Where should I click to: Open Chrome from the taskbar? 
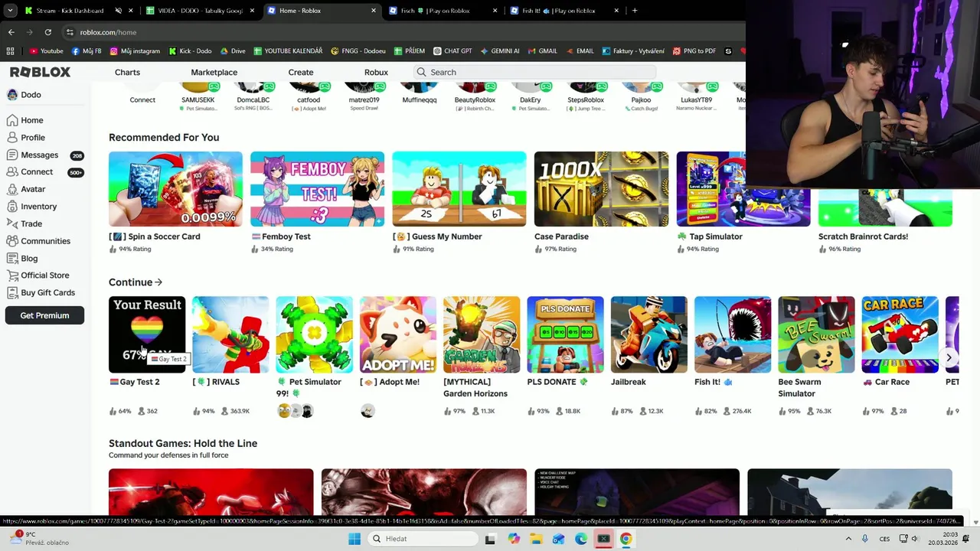[x=626, y=539]
